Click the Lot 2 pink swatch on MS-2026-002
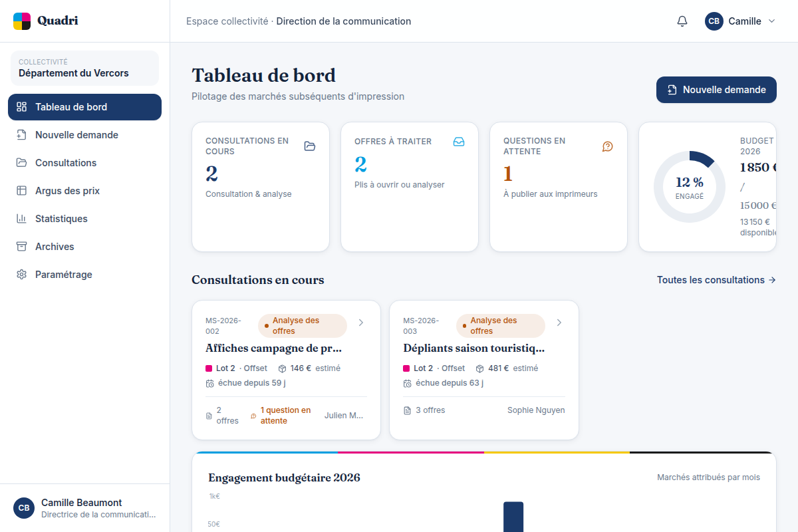The image size is (798, 532). [x=209, y=368]
